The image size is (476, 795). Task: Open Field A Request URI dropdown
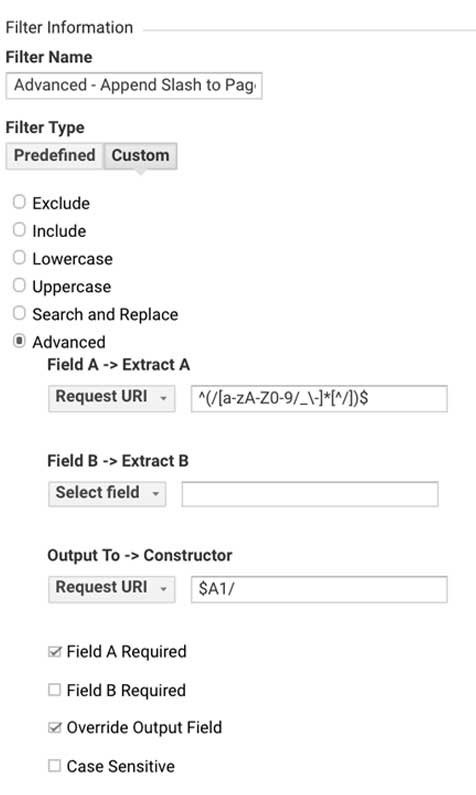(112, 398)
